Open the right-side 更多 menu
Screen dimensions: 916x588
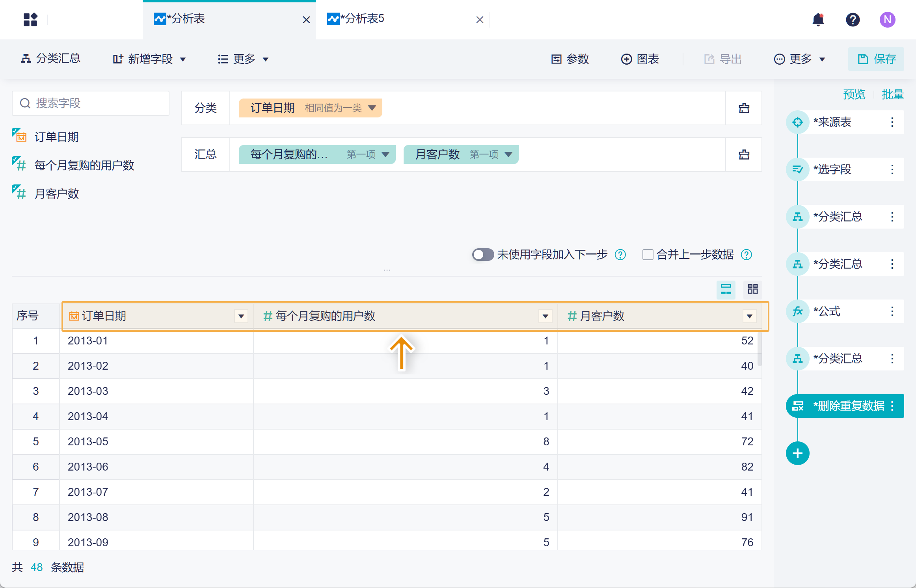[x=800, y=59]
